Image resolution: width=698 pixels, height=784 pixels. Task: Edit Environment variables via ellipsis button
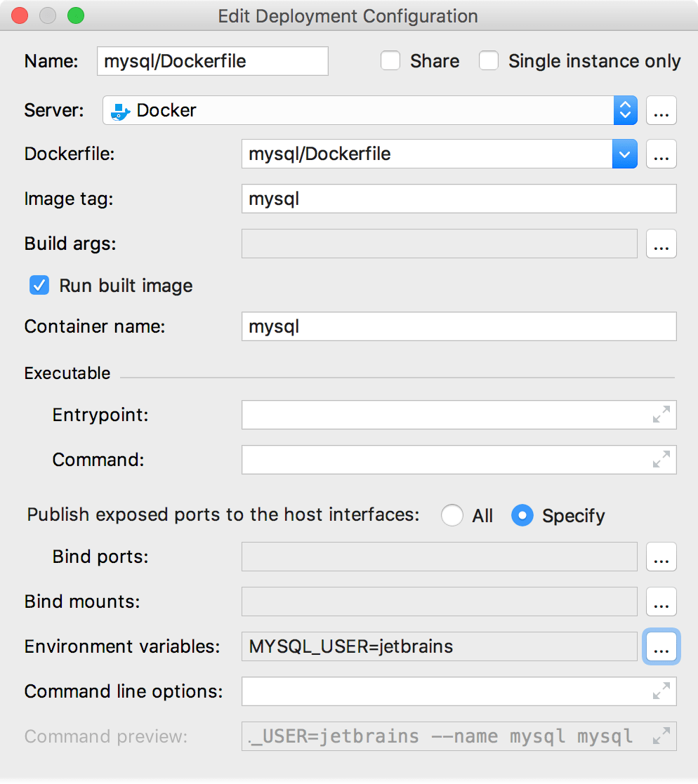[x=661, y=646]
